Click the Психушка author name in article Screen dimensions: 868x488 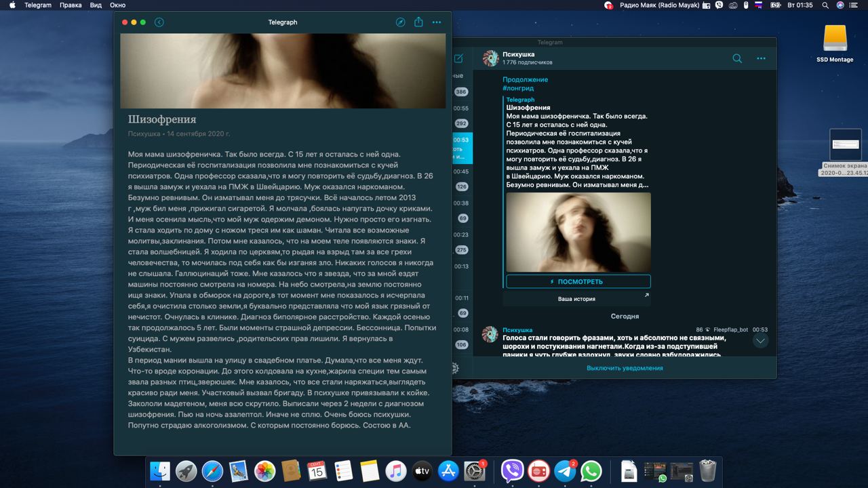pyautogui.click(x=144, y=134)
